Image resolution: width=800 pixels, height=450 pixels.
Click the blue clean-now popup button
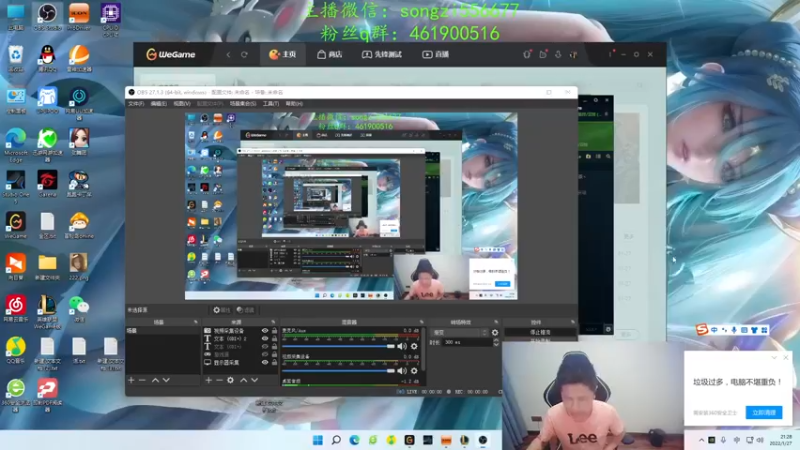coord(764,412)
